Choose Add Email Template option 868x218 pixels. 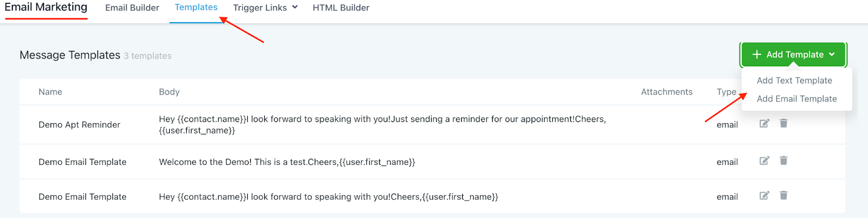click(x=796, y=99)
